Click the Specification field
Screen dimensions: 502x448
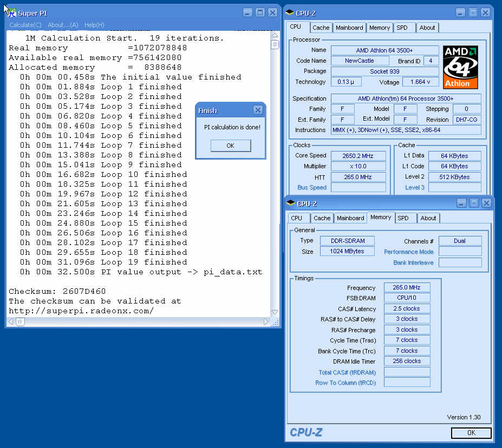click(x=406, y=98)
